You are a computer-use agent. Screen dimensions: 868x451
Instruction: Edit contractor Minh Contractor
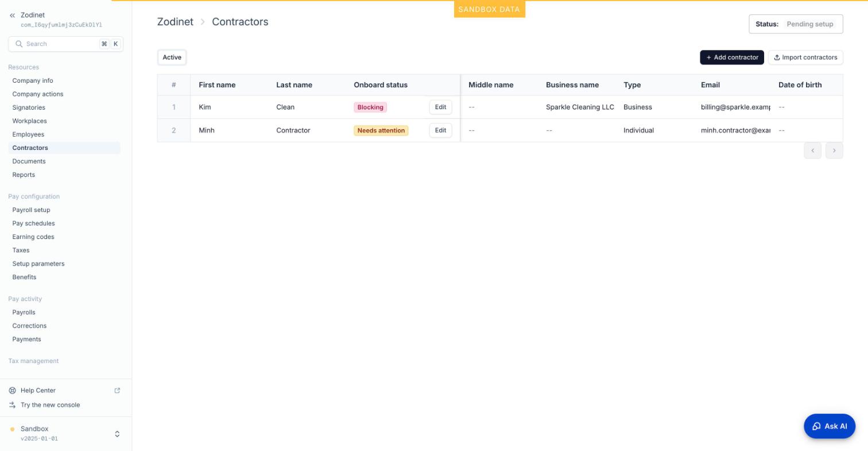tap(440, 130)
